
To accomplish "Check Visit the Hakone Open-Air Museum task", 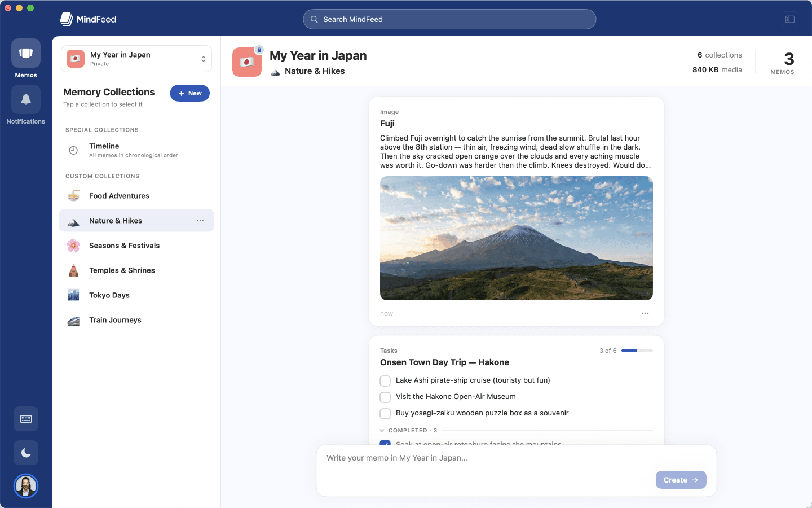I will point(385,397).
